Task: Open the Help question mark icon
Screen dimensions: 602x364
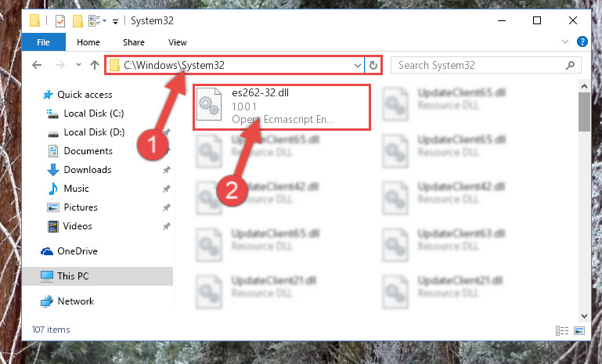Action: 582,41
